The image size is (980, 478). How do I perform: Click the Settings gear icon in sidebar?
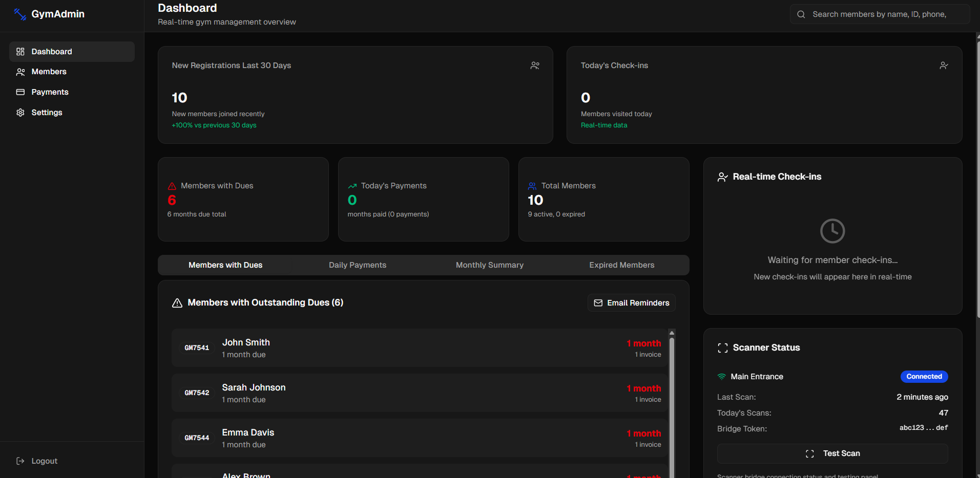[x=20, y=113]
